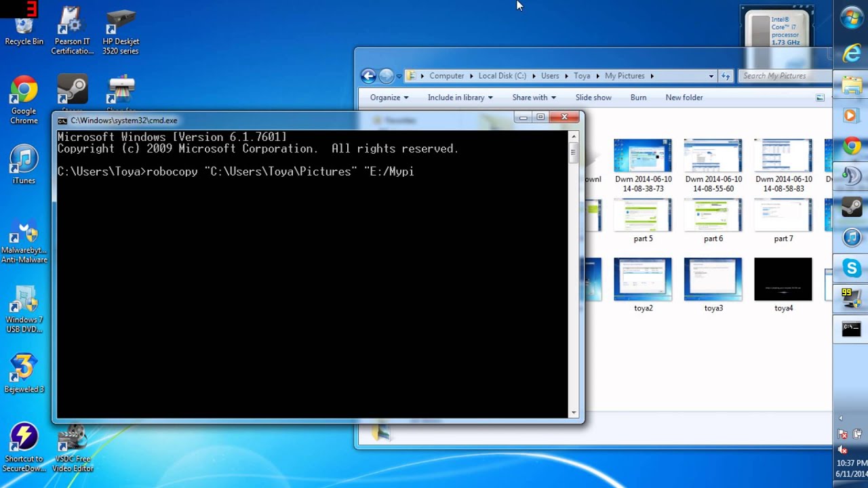Open Steam from the taskbar
This screenshot has height=488, width=868.
coord(852,207)
